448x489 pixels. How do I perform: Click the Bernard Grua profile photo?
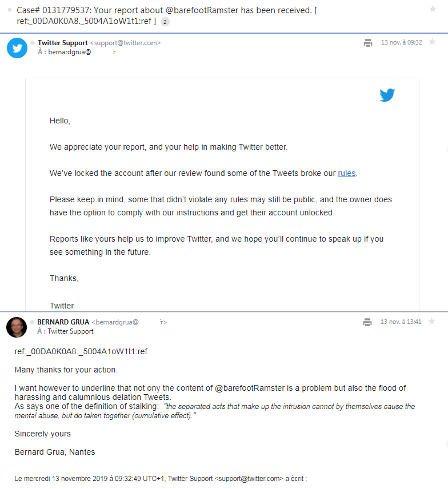(17, 327)
